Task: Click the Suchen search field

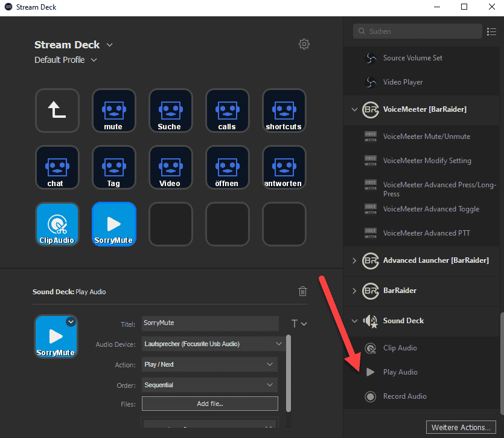Action: [x=418, y=31]
